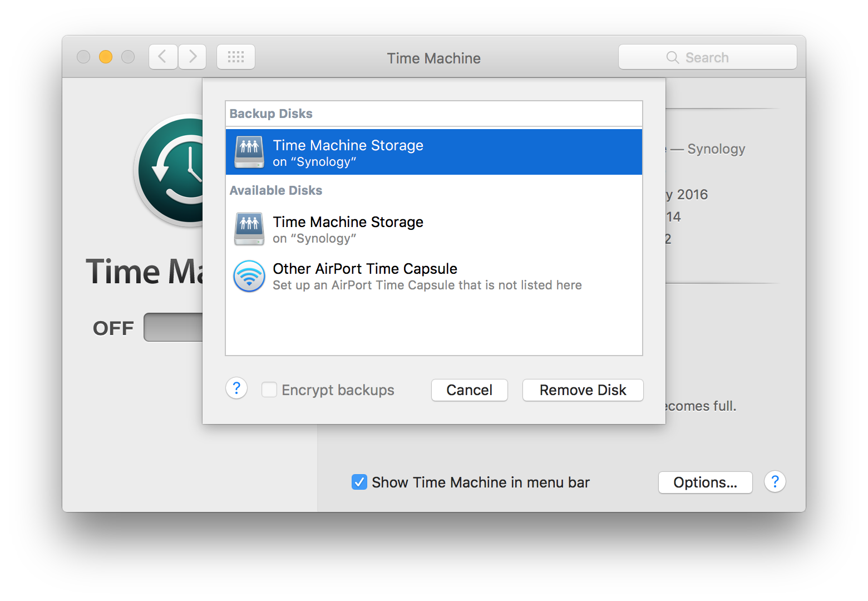
Task: Uncheck Show Time Machine in menu bar
Action: pyautogui.click(x=359, y=482)
